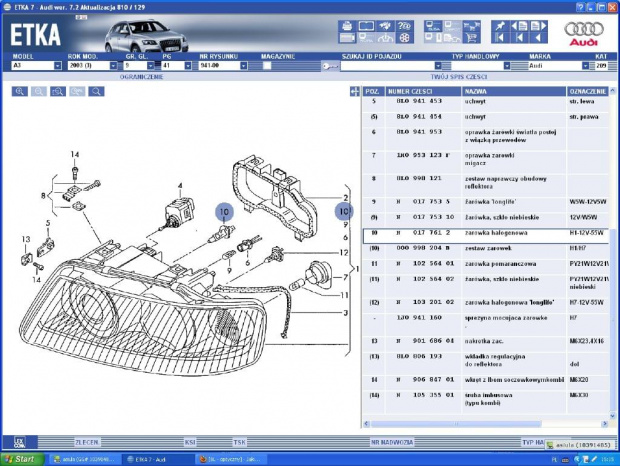The width and height of the screenshot is (620, 466).
Task: Click the Ograniczenie tab label
Action: click(141, 77)
